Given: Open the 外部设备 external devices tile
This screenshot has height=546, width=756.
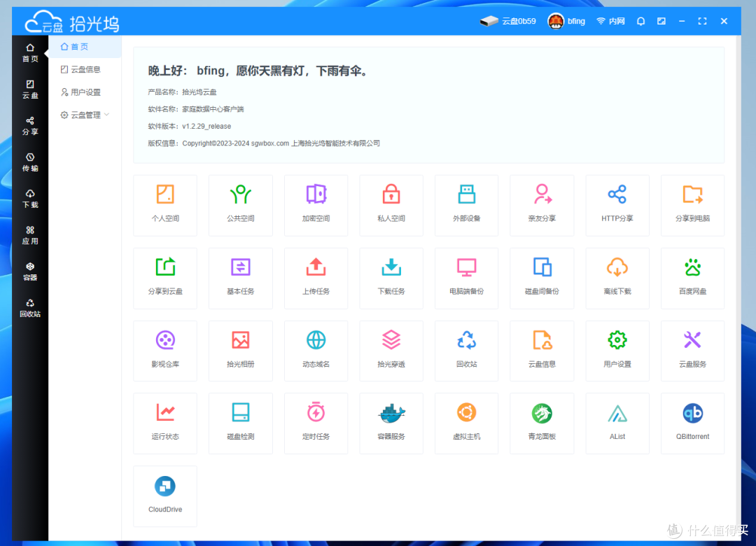Looking at the screenshot, I should click(466, 205).
